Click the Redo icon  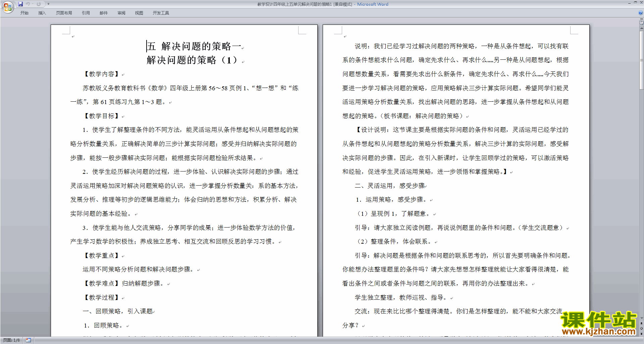pyautogui.click(x=39, y=4)
